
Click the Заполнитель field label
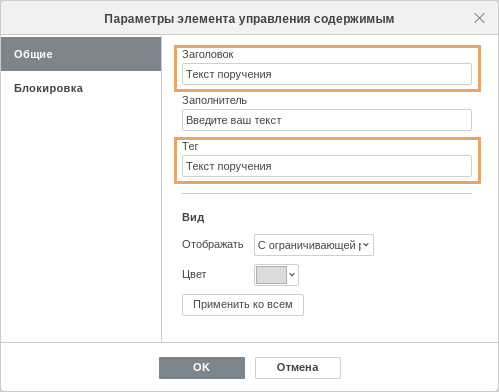(214, 100)
